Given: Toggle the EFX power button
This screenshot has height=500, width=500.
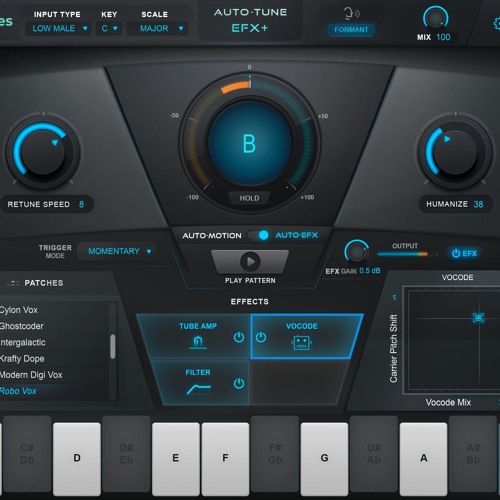Looking at the screenshot, I should tap(464, 253).
